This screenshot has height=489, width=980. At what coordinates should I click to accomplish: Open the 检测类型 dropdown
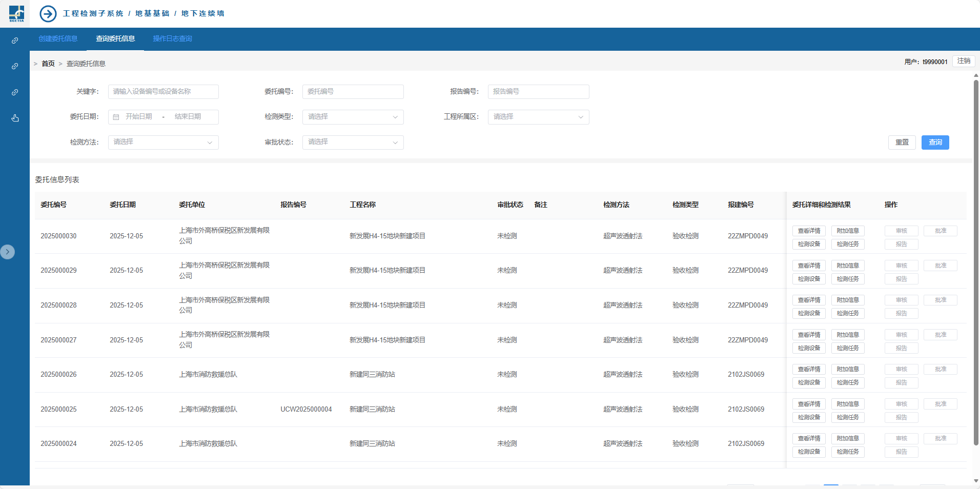(353, 117)
